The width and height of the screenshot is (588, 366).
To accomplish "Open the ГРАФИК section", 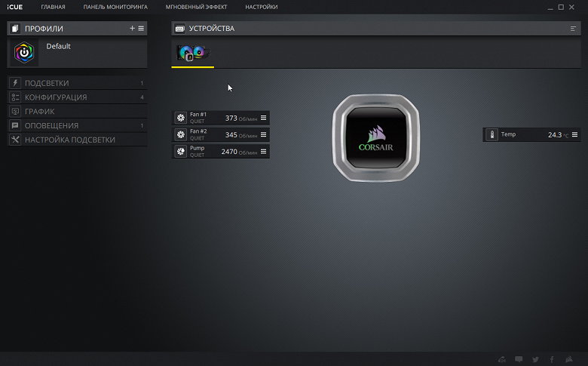I will pos(77,112).
